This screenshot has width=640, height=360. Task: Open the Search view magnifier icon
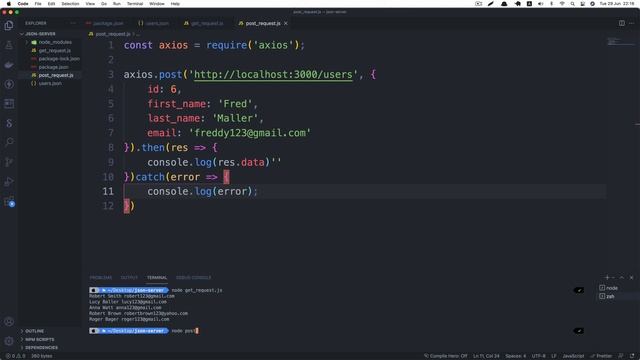click(9, 142)
